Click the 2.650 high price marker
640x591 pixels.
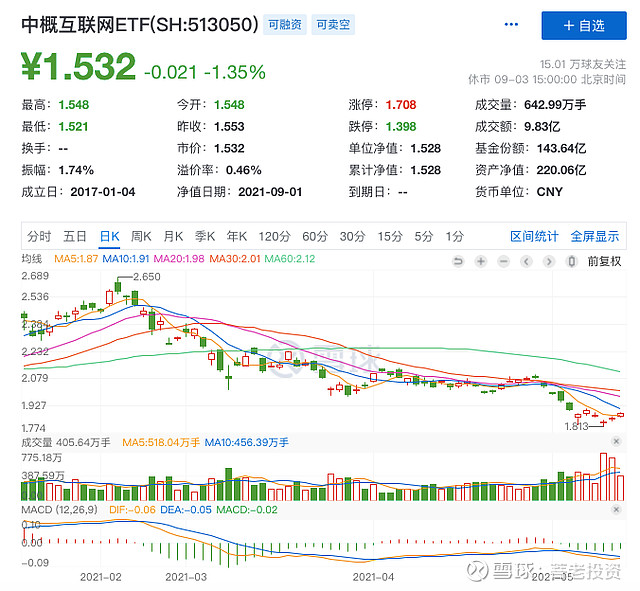(147, 277)
